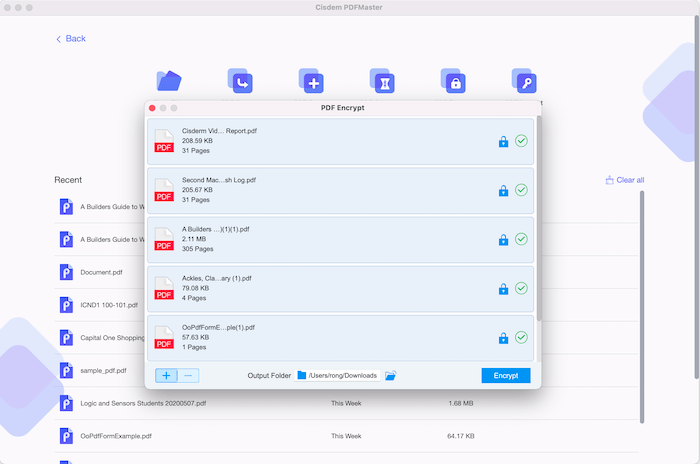700x464 pixels.
Task: Click the 64.17 KB size in Recent list
Action: click(x=461, y=436)
